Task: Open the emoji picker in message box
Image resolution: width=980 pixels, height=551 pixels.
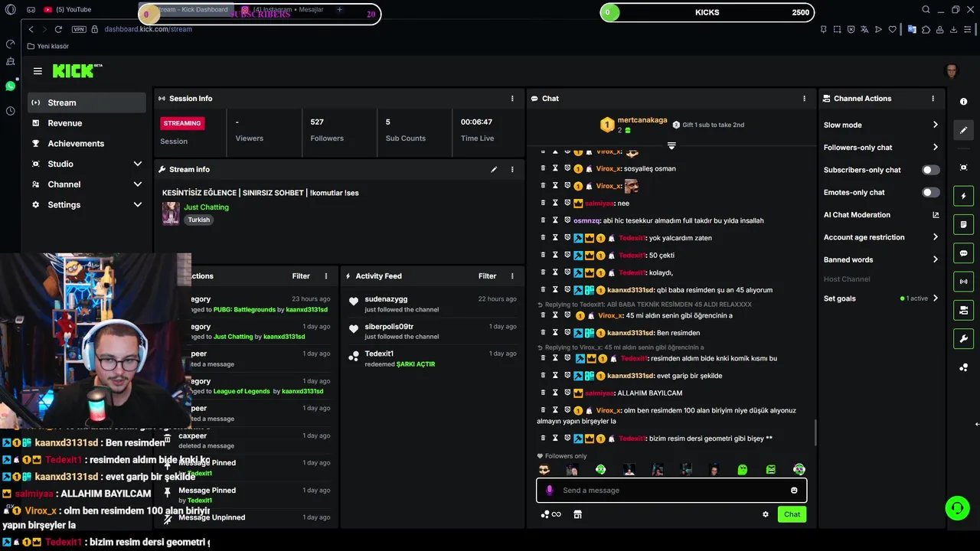Action: 794,491
